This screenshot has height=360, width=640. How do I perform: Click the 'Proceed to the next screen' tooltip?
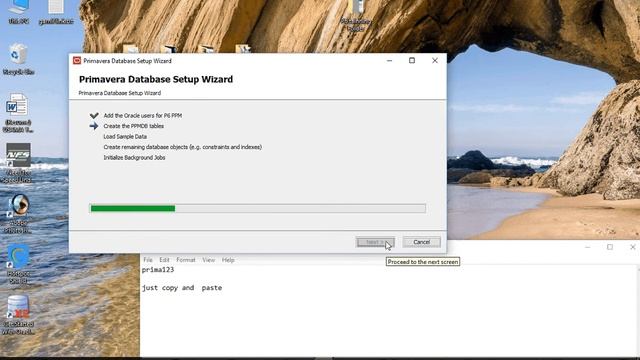(423, 262)
